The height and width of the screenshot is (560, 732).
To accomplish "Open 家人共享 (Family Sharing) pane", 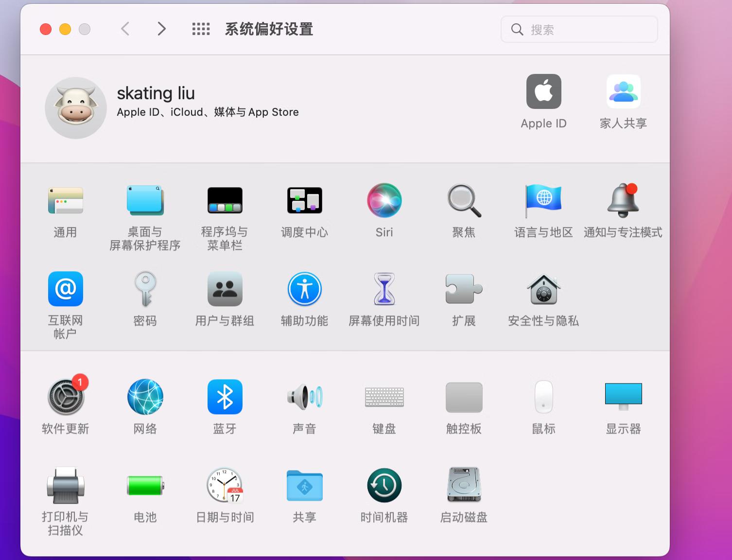I will [623, 91].
